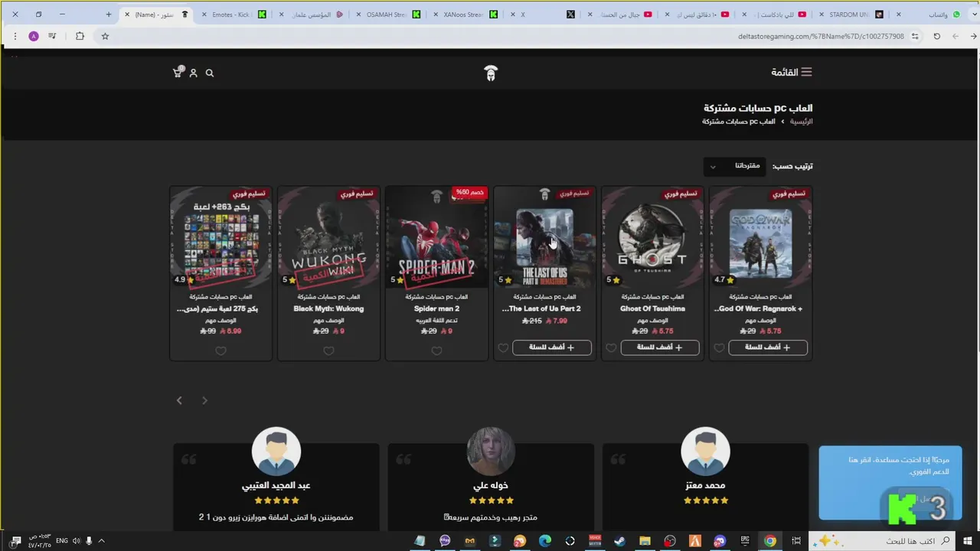Switch input language ENG indicator

pos(62,541)
